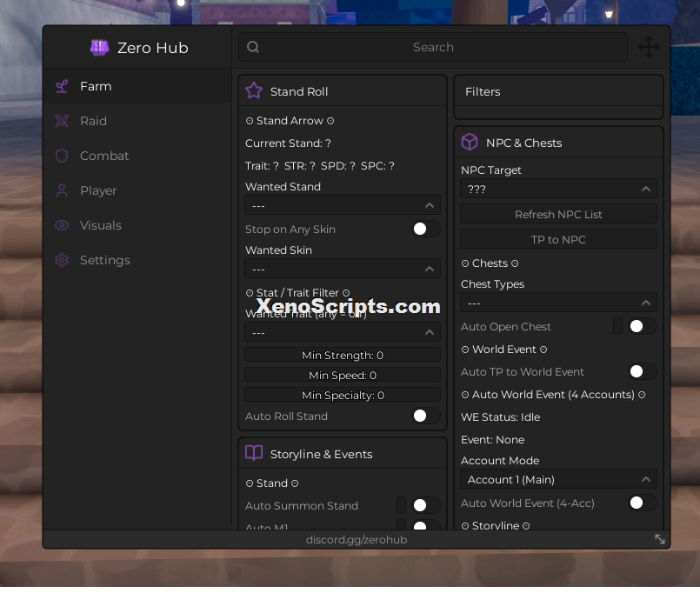700x613 pixels.
Task: Open the Raid tab
Action: [137, 121]
